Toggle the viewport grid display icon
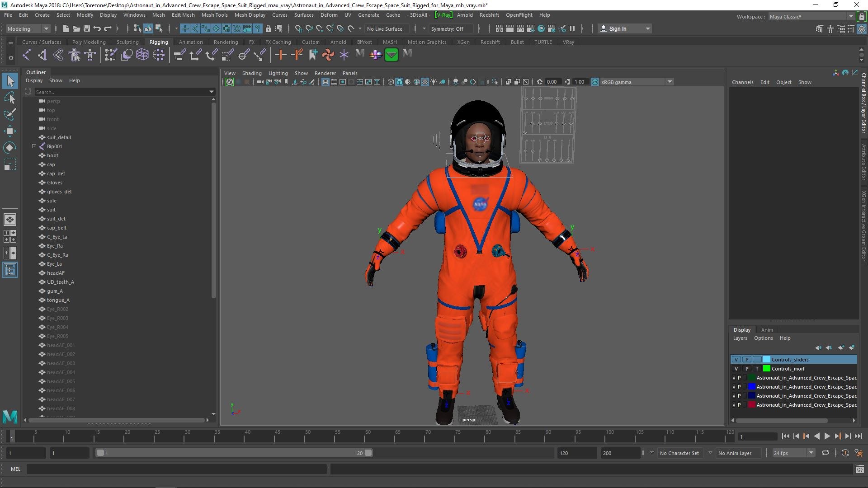The image size is (868, 488). tap(325, 82)
